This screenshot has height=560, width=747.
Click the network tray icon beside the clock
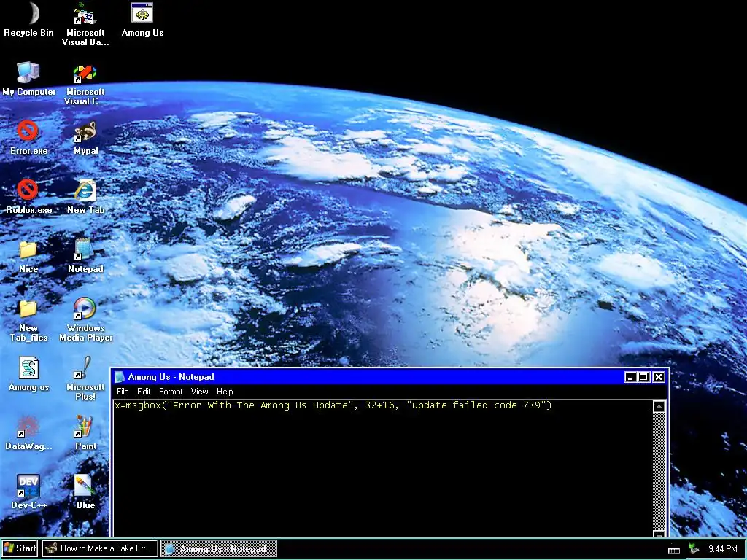694,548
